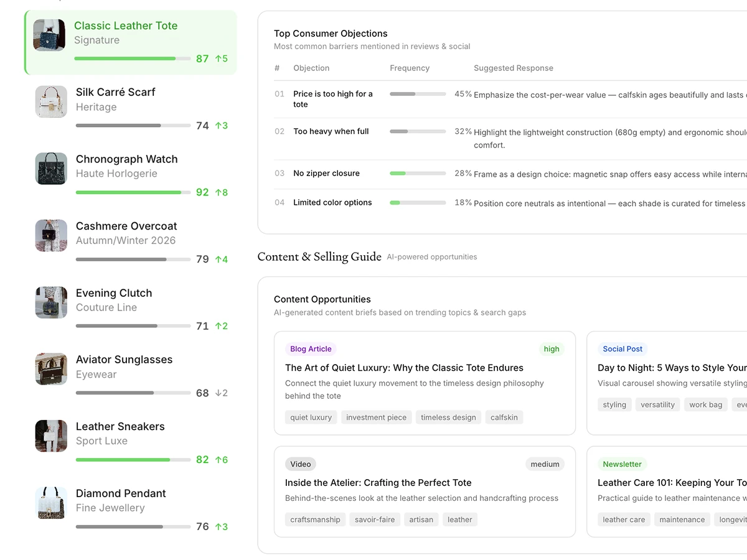Select the 'No zipper closure' objection row

[326, 174]
